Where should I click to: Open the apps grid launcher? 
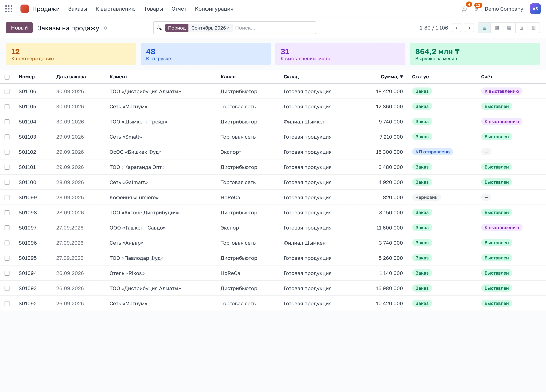(x=9, y=9)
